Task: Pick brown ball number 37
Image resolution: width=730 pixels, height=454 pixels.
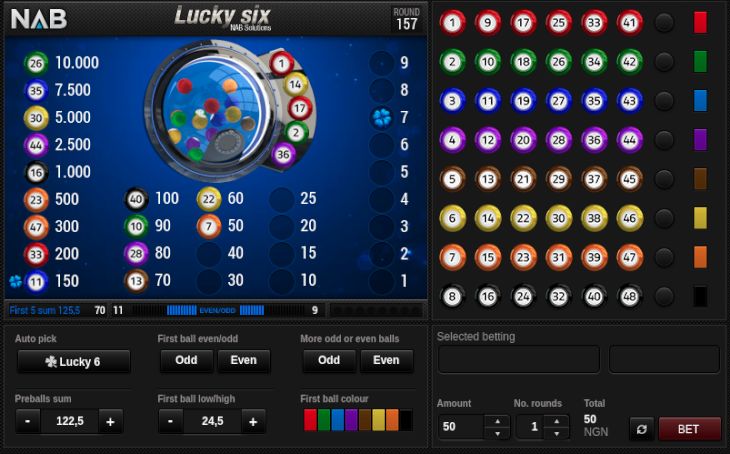Action: (x=594, y=179)
